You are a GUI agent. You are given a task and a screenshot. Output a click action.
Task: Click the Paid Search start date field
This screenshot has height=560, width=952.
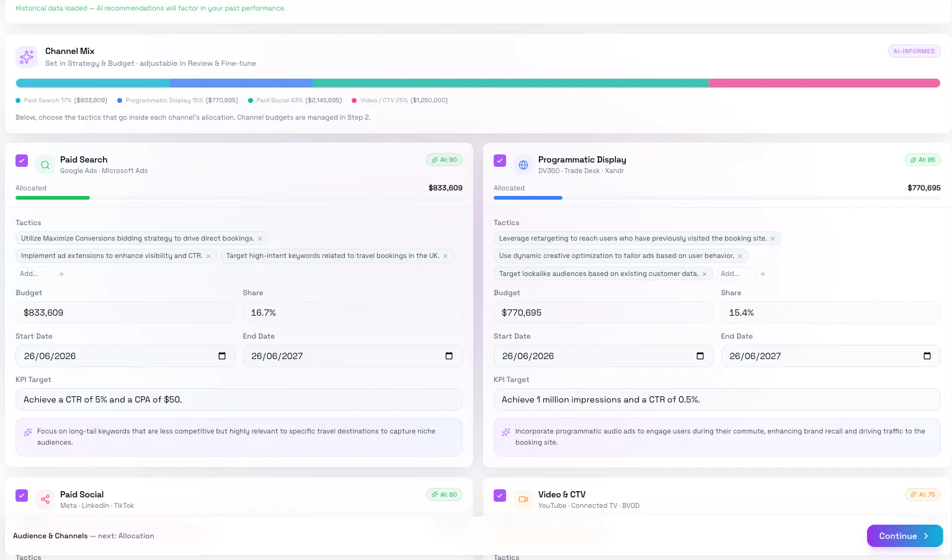[125, 356]
